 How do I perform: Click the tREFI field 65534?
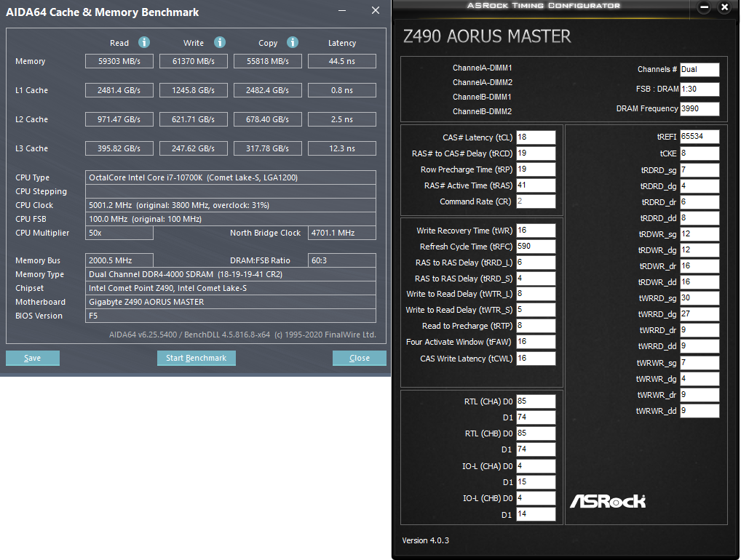tap(700, 137)
